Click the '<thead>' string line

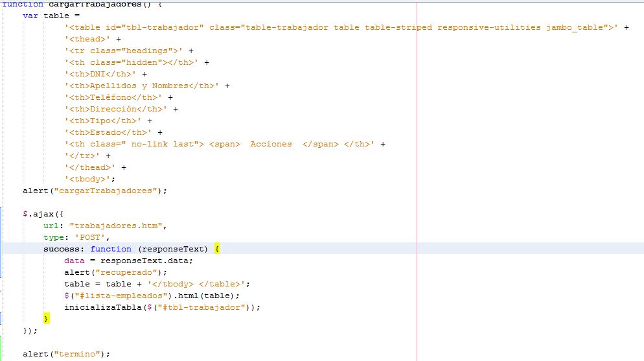pyautogui.click(x=93, y=39)
